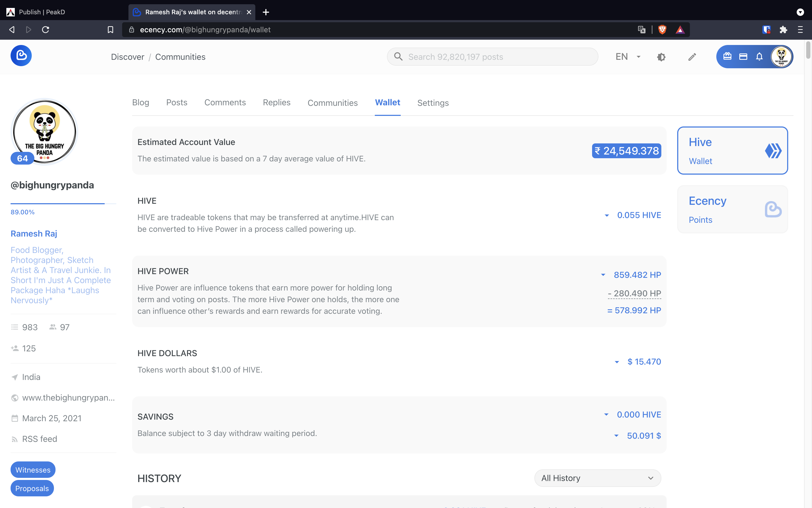Toggle the dark theme brightness icon
Screen dimensions: 812x508
coord(661,57)
